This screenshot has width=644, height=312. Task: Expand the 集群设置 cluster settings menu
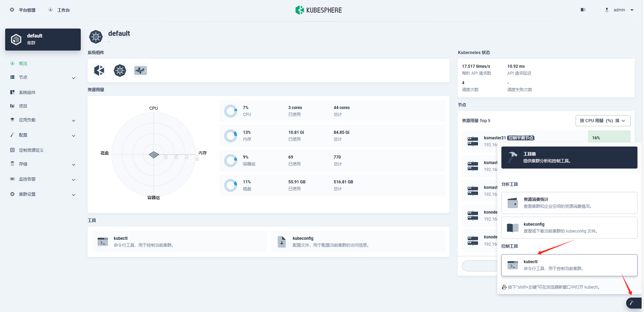pos(43,194)
